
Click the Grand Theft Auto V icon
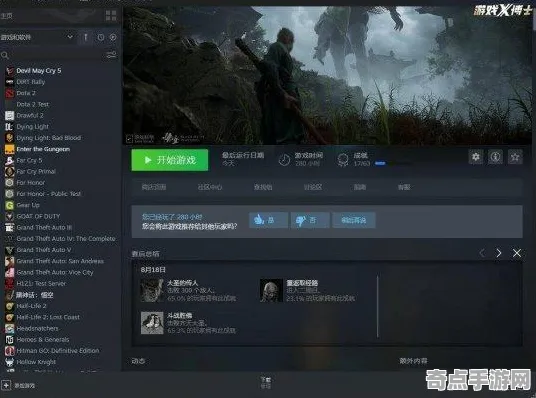[x=10, y=250]
